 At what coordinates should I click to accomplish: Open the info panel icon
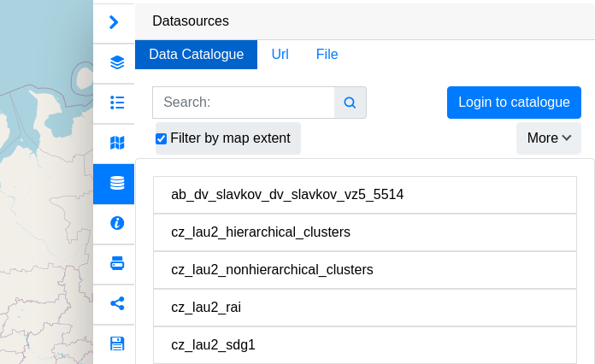click(x=117, y=223)
